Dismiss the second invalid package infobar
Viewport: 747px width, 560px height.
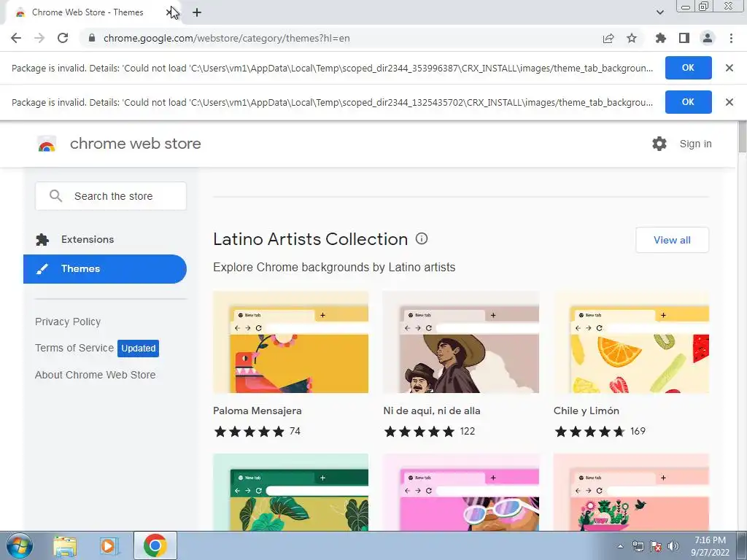[729, 102]
